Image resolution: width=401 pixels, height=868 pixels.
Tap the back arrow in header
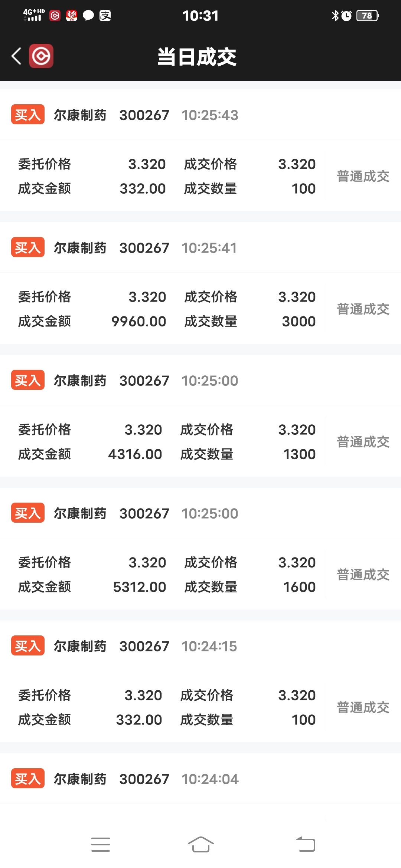pos(16,56)
